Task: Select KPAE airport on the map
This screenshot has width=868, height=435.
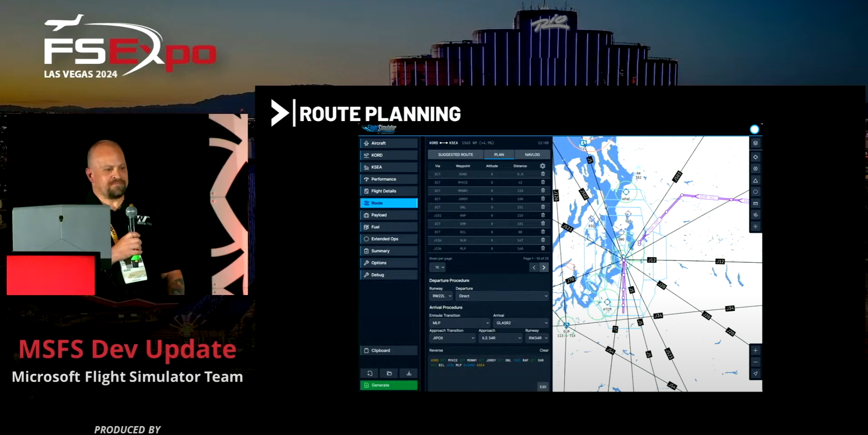Action: [x=626, y=192]
